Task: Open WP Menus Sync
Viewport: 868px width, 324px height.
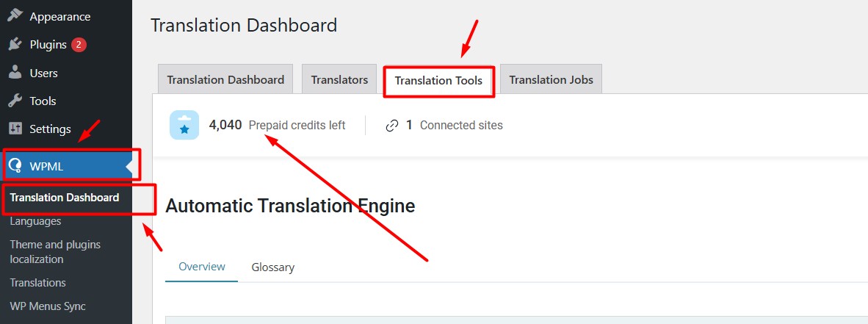Action: (x=48, y=306)
